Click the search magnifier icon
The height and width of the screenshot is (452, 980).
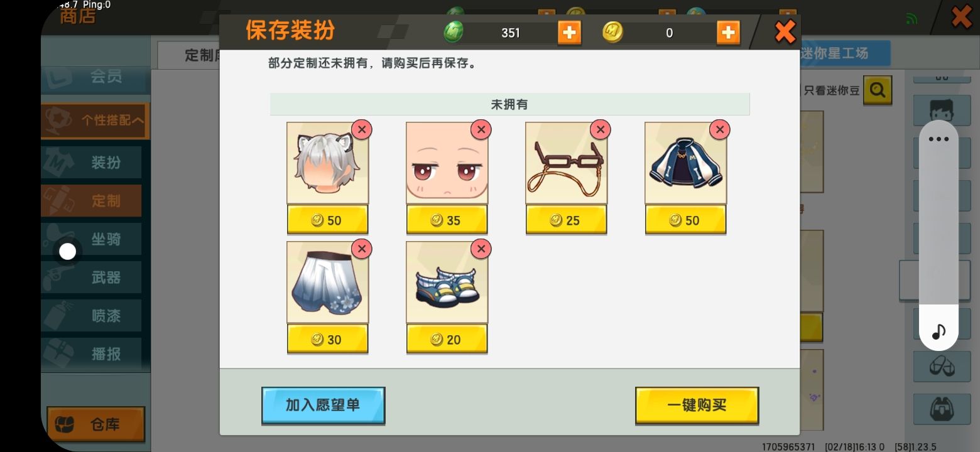[x=878, y=90]
